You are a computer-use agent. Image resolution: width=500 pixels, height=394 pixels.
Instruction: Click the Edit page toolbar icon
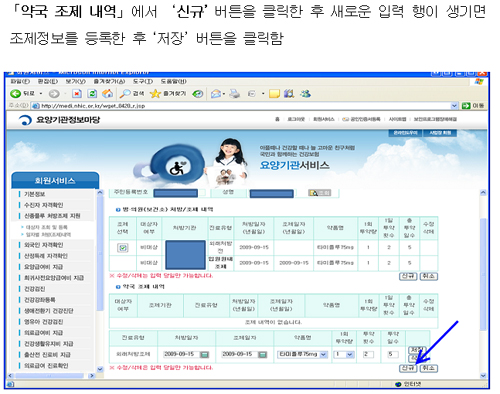[251, 94]
